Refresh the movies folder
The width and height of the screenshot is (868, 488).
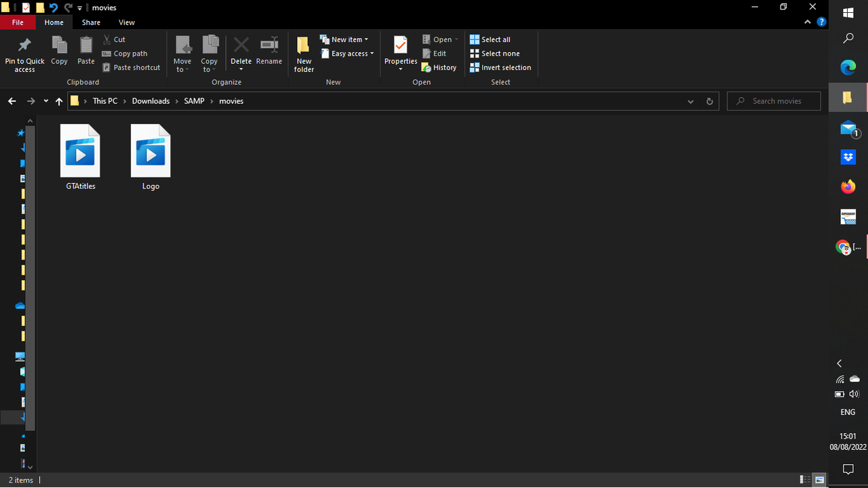(x=709, y=101)
